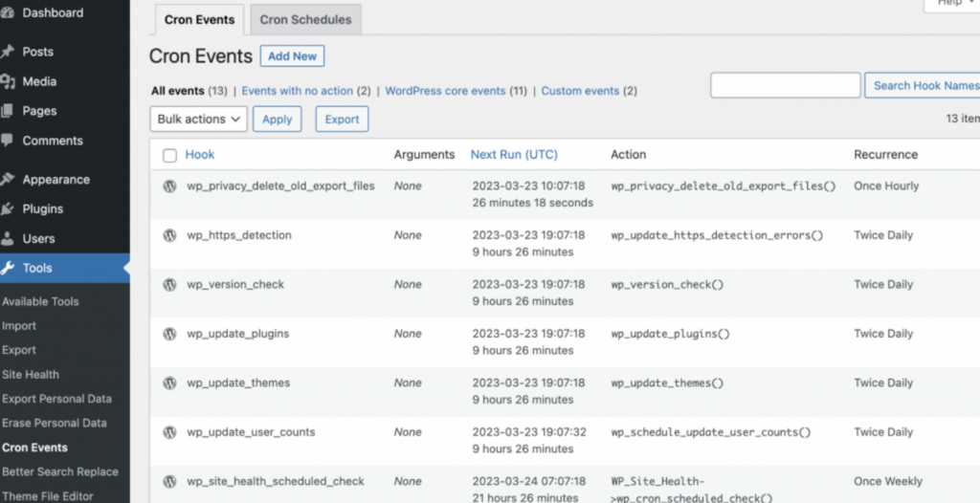The height and width of the screenshot is (503, 980).
Task: Open the Export submenu item under Tools
Action: click(x=19, y=350)
